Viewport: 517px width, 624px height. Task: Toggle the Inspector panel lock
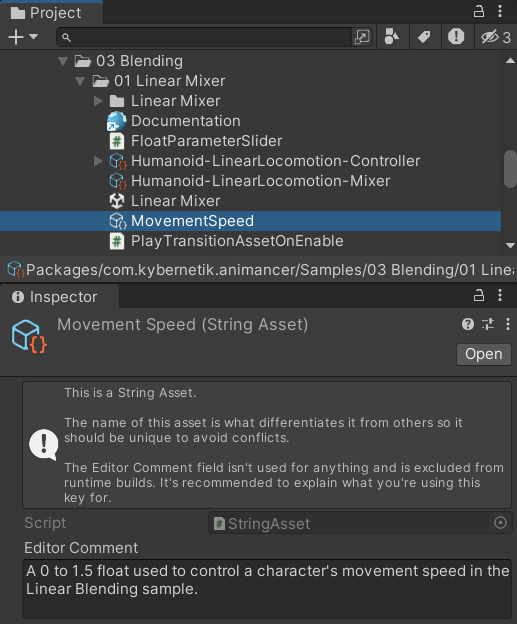click(479, 295)
